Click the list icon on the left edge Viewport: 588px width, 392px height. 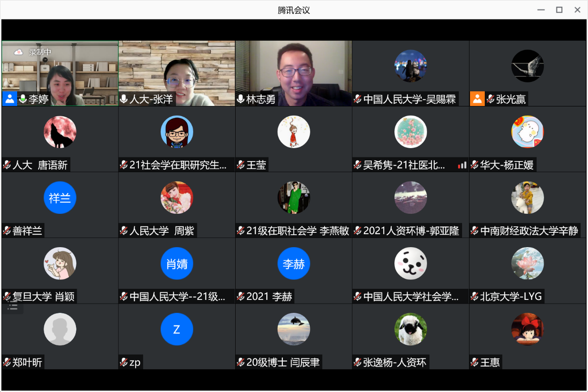click(13, 306)
